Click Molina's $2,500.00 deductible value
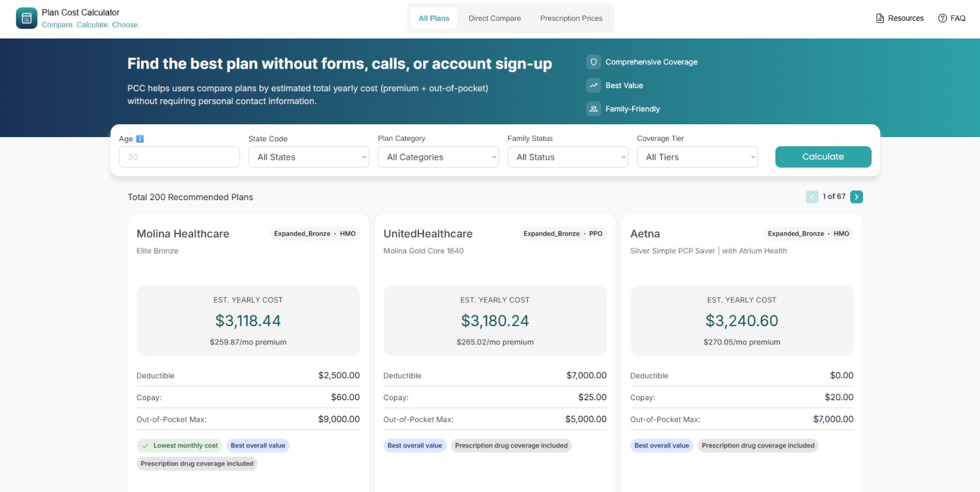 pos(339,376)
